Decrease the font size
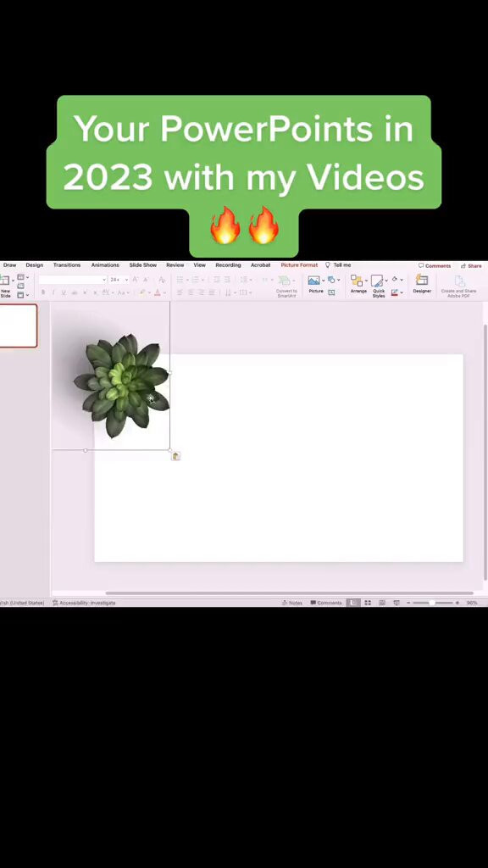 pos(146,280)
